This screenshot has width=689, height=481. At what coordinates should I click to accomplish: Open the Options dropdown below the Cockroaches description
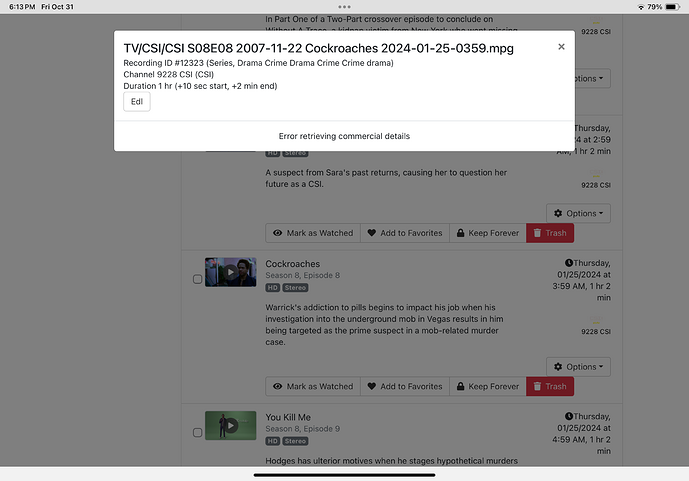[x=578, y=367]
